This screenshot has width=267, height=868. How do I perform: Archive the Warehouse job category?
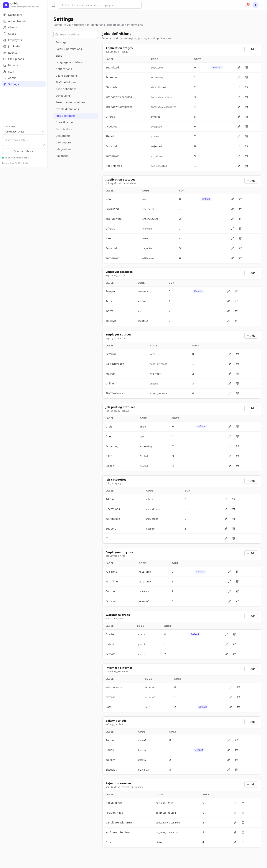click(x=234, y=519)
